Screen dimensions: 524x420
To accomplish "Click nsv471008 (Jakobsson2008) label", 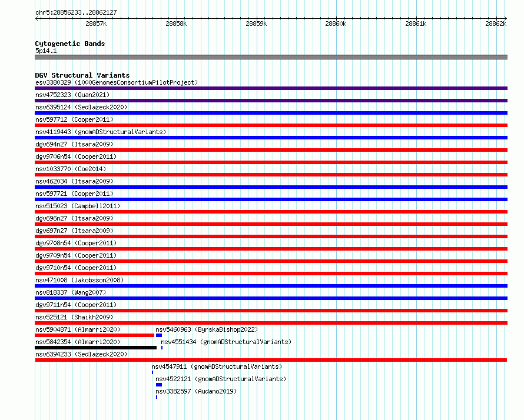I will point(79,280).
